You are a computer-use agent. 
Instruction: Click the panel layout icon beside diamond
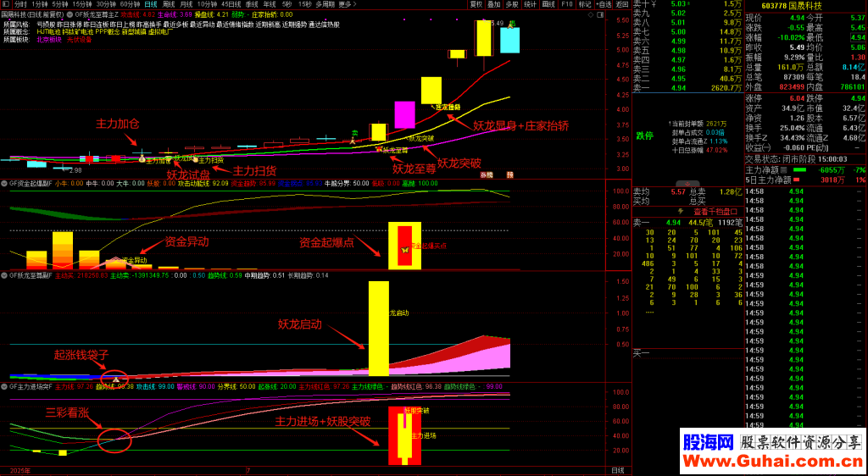(600, 14)
